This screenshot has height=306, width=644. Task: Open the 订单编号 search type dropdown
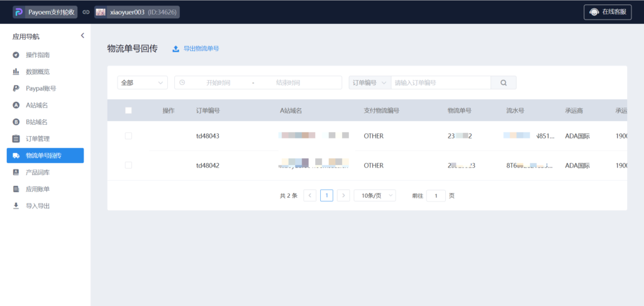[x=369, y=82]
